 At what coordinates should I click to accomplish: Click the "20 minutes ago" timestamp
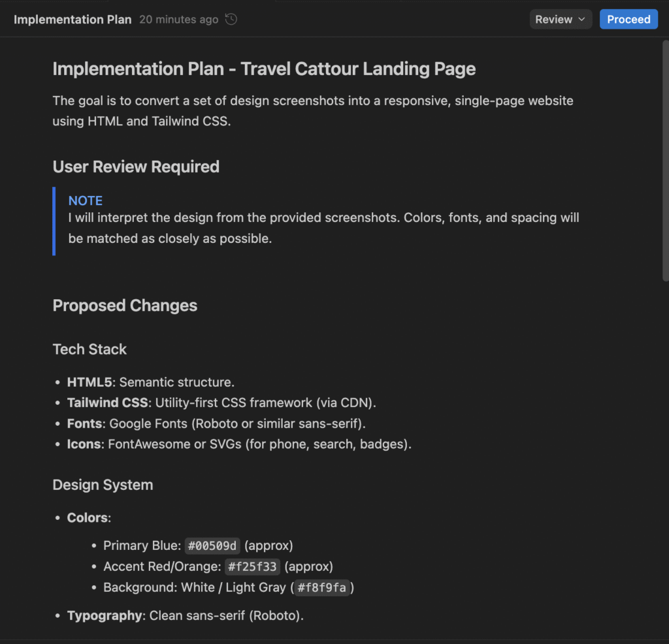(x=178, y=20)
